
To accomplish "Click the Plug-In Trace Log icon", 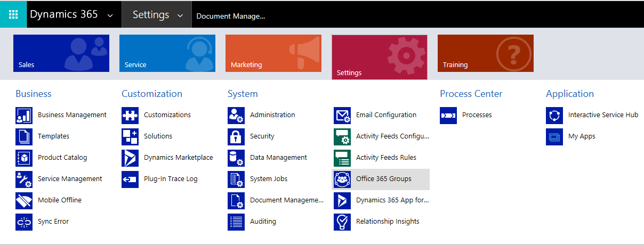I will pyautogui.click(x=130, y=179).
